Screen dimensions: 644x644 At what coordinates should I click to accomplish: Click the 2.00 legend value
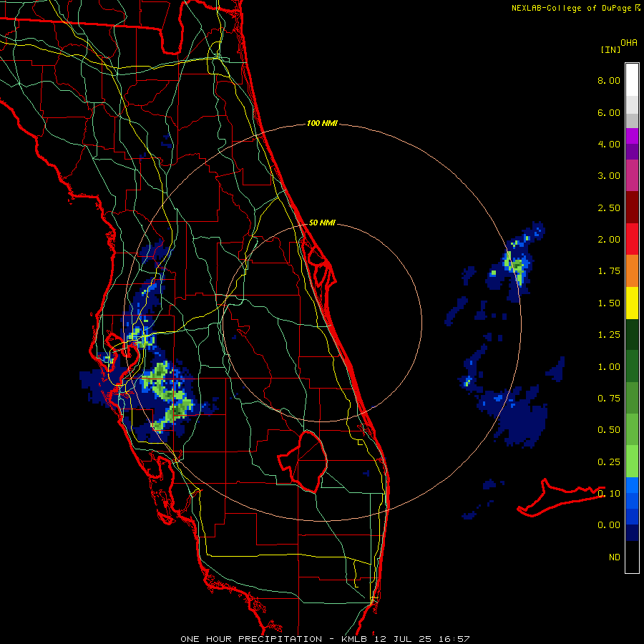coord(609,240)
